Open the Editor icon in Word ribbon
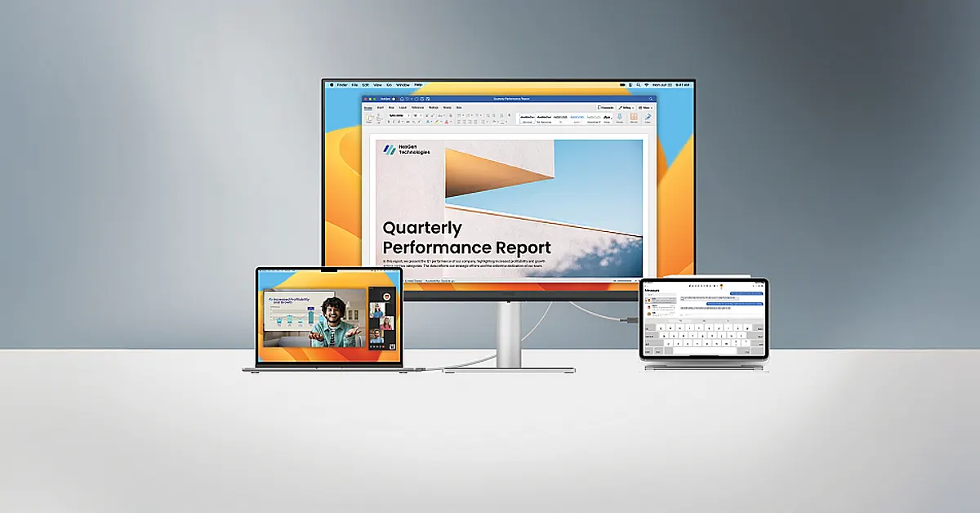This screenshot has height=513, width=980. click(648, 118)
